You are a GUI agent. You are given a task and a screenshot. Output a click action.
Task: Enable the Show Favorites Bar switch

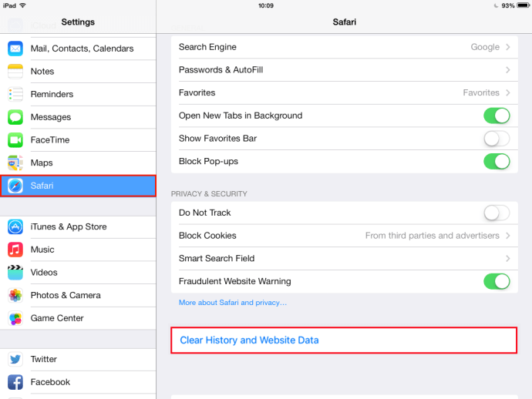pos(497,139)
